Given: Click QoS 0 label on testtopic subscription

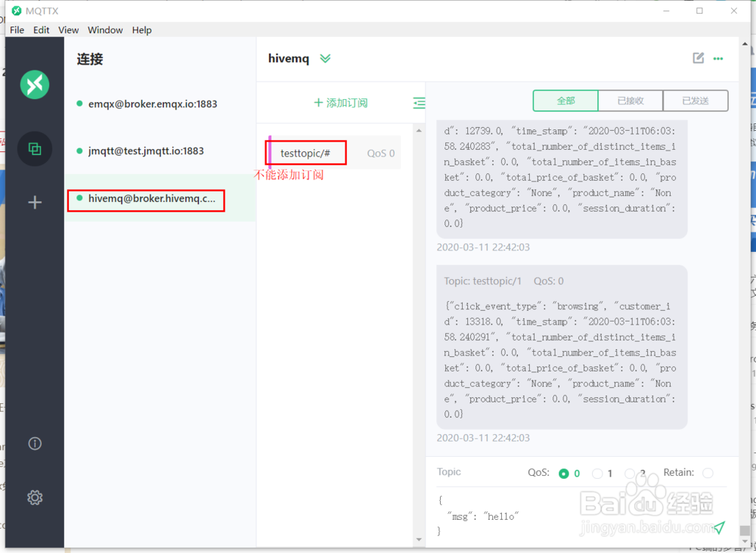Looking at the screenshot, I should (381, 154).
